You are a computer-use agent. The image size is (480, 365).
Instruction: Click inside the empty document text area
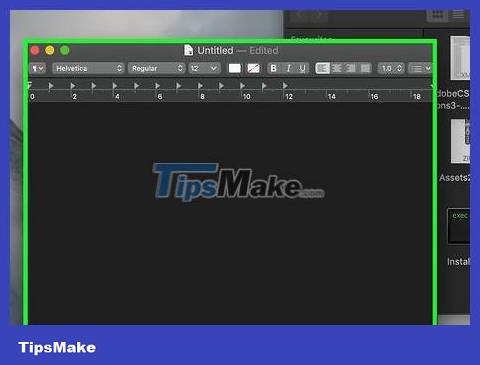pos(230,213)
